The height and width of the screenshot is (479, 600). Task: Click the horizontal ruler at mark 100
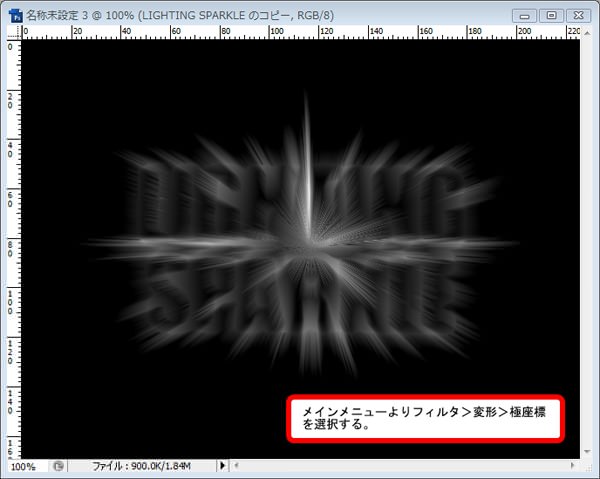(276, 33)
